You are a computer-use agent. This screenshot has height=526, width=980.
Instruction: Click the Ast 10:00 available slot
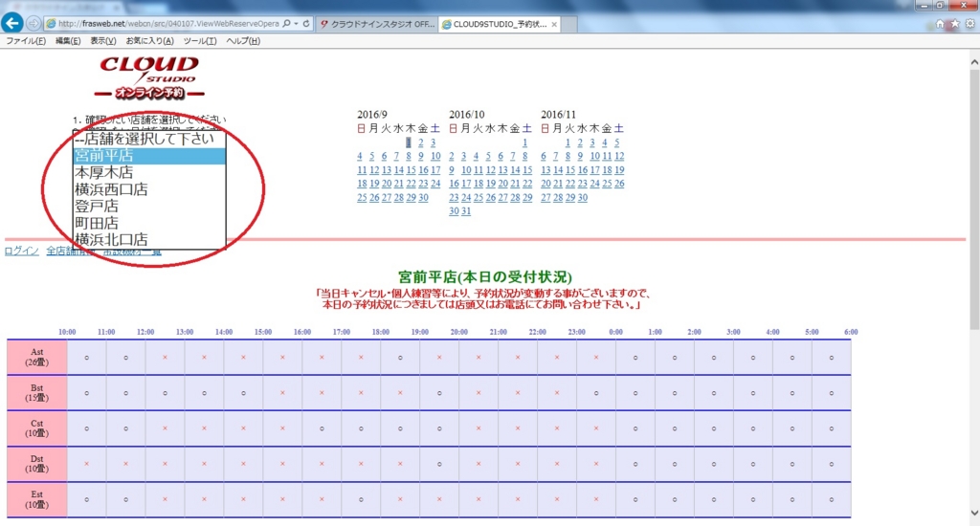[87, 358]
